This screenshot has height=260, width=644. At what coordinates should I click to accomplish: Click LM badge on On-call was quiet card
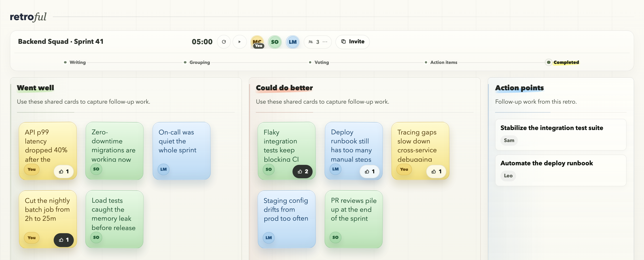coord(163,169)
